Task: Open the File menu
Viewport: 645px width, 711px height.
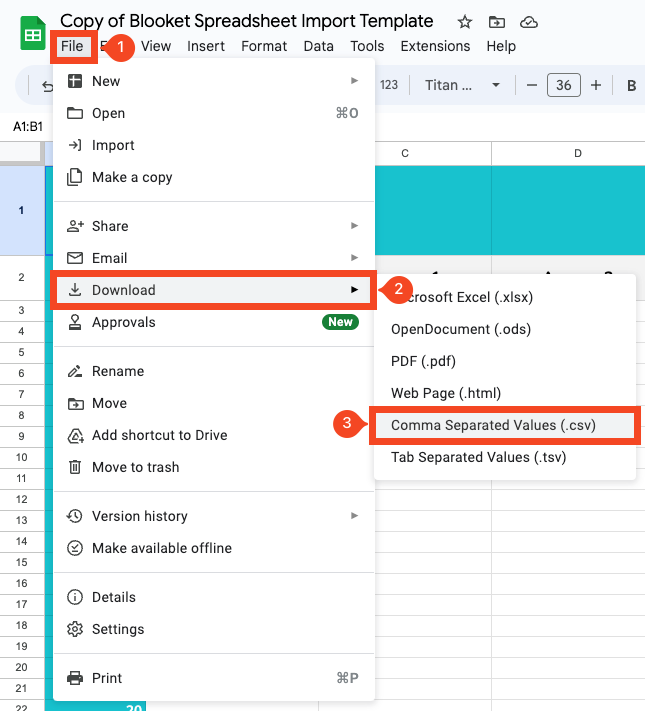Action: tap(72, 46)
